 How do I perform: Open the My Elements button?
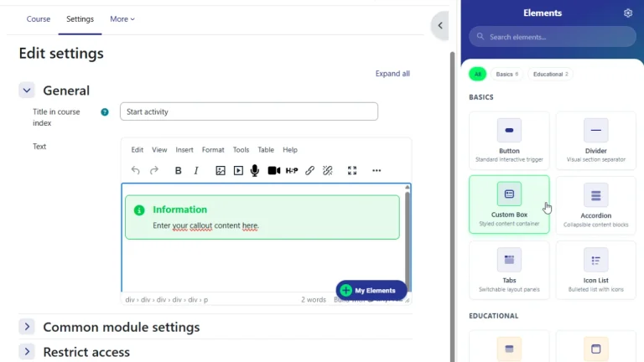371,290
